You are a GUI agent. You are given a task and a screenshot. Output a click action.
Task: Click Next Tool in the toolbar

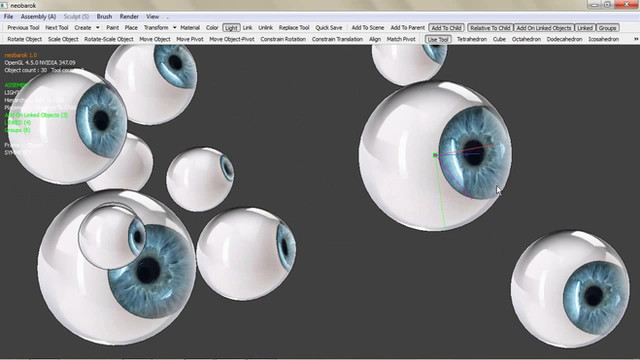[57, 28]
